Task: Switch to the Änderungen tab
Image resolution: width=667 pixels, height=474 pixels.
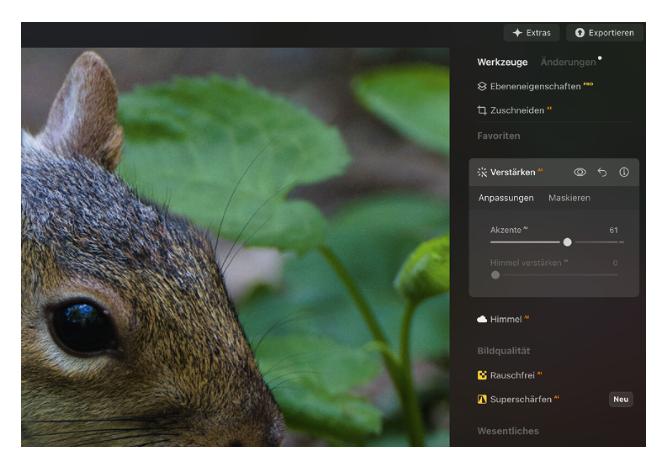Action: click(x=568, y=62)
